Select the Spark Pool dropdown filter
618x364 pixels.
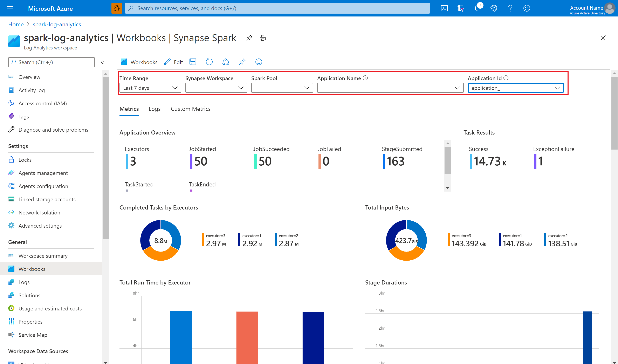click(281, 88)
